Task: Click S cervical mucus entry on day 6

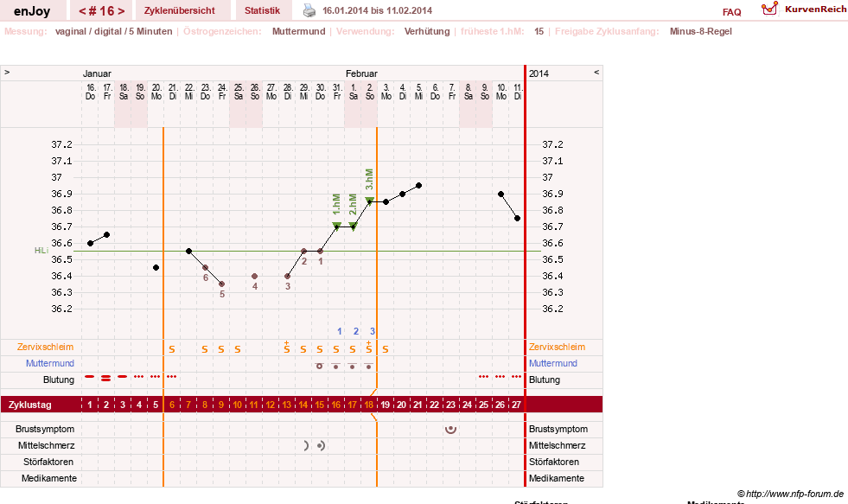Action: tap(172, 349)
